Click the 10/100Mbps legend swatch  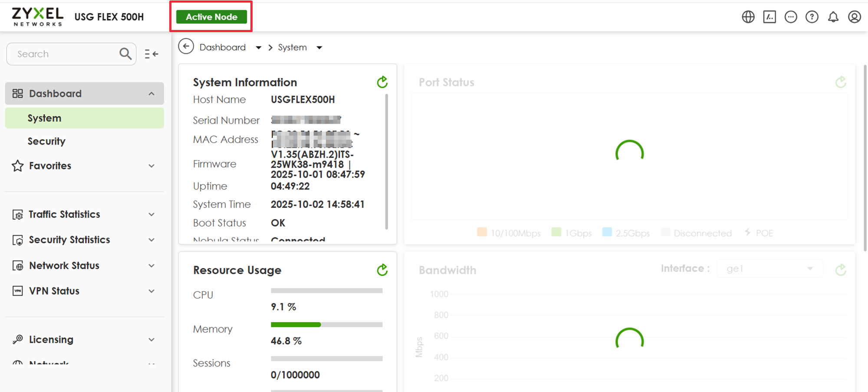pyautogui.click(x=482, y=232)
